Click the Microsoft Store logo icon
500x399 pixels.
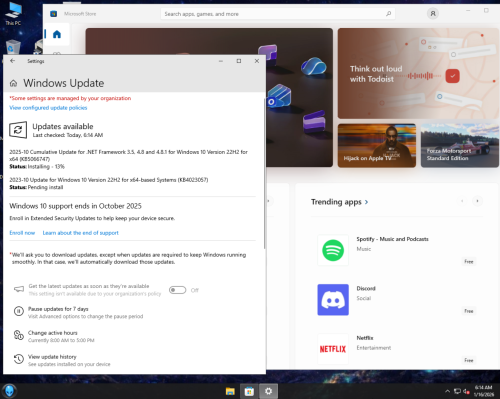click(x=53, y=14)
